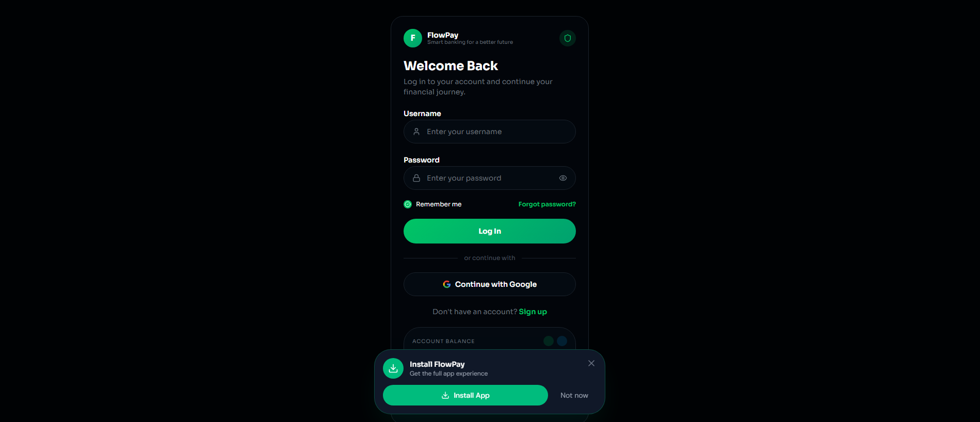Focus the Enter your username field
The image size is (980, 422).
point(490,132)
